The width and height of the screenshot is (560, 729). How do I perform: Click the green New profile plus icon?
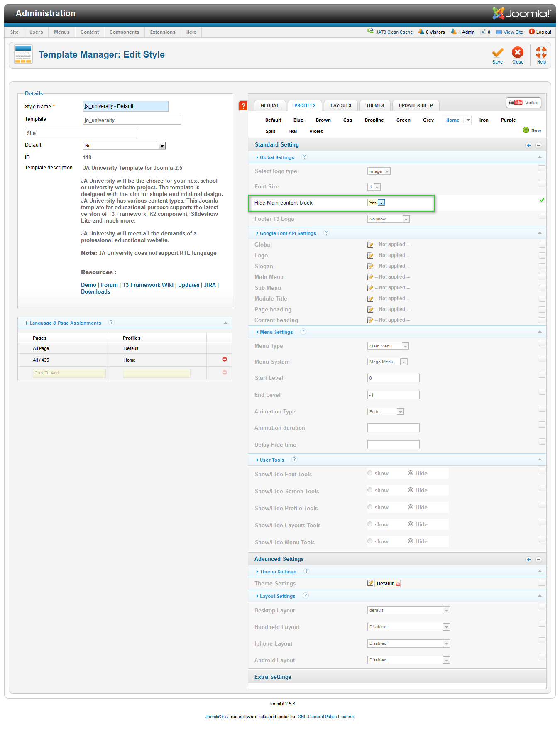pyautogui.click(x=526, y=130)
